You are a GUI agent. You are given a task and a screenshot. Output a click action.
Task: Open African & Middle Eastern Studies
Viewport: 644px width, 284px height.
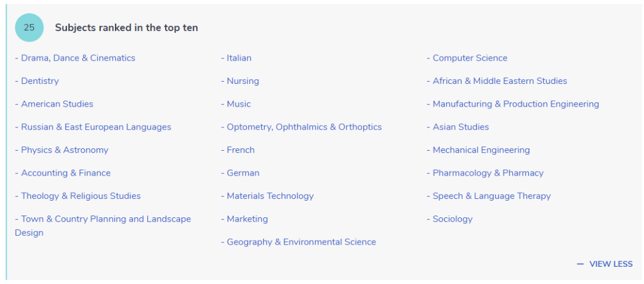tap(500, 81)
